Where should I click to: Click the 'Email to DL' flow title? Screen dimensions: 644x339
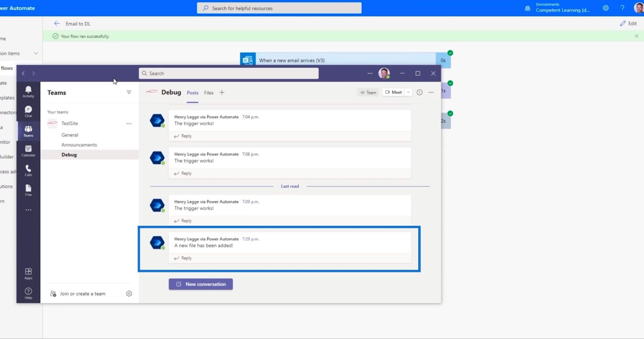point(78,24)
